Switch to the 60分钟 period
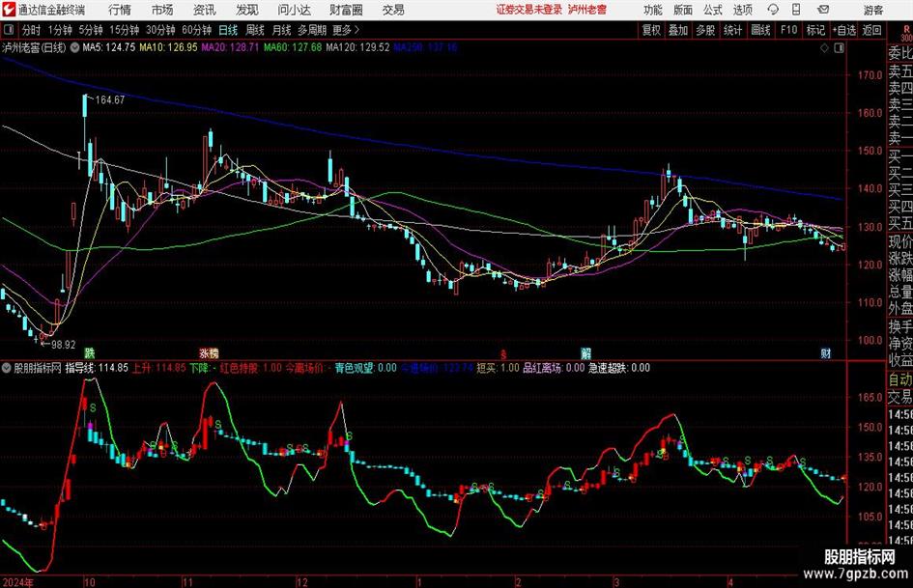The width and height of the screenshot is (913, 588). pos(196,30)
